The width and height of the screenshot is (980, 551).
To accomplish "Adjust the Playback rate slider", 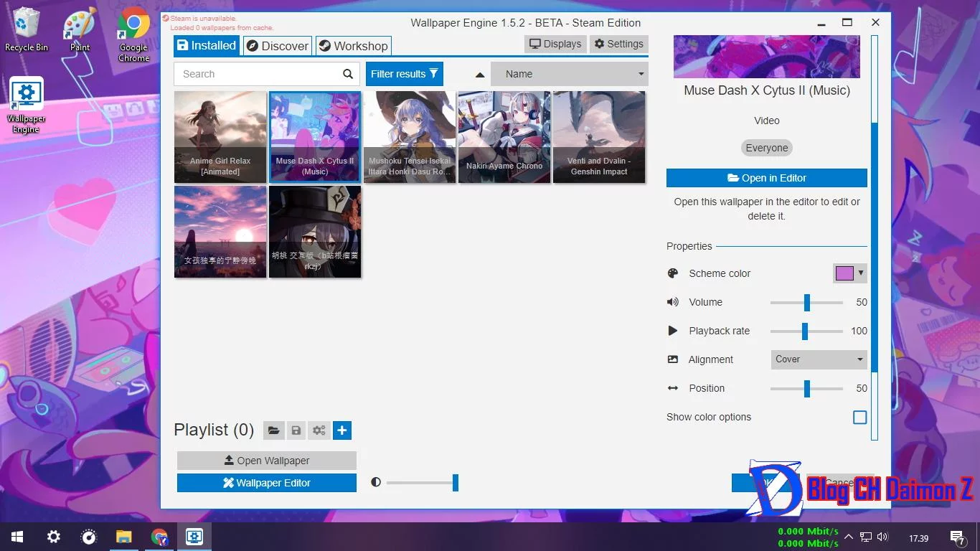I will point(806,331).
